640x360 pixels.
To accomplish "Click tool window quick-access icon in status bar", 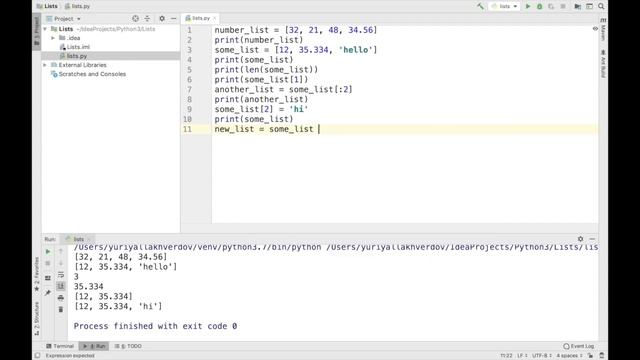I will click(38, 356).
